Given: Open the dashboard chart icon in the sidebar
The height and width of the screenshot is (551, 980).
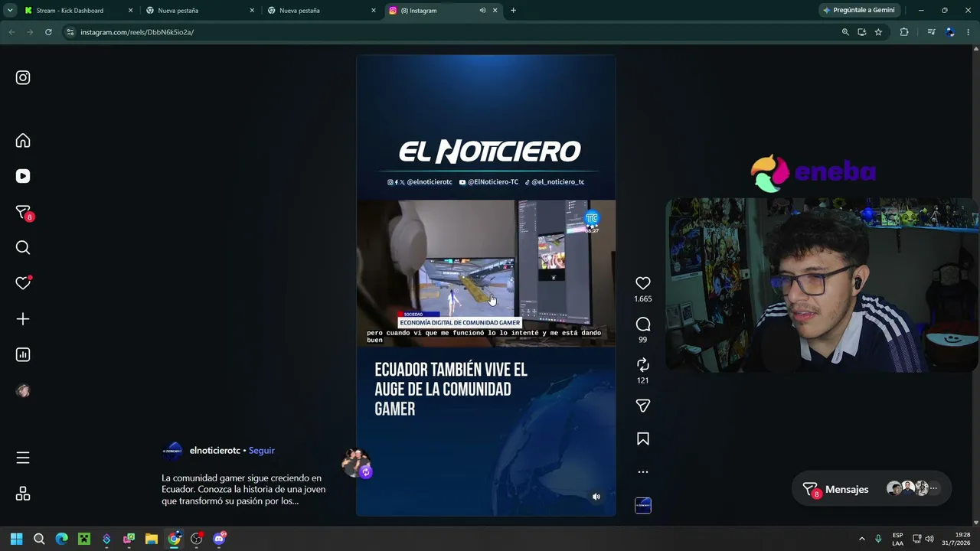Looking at the screenshot, I should [23, 354].
